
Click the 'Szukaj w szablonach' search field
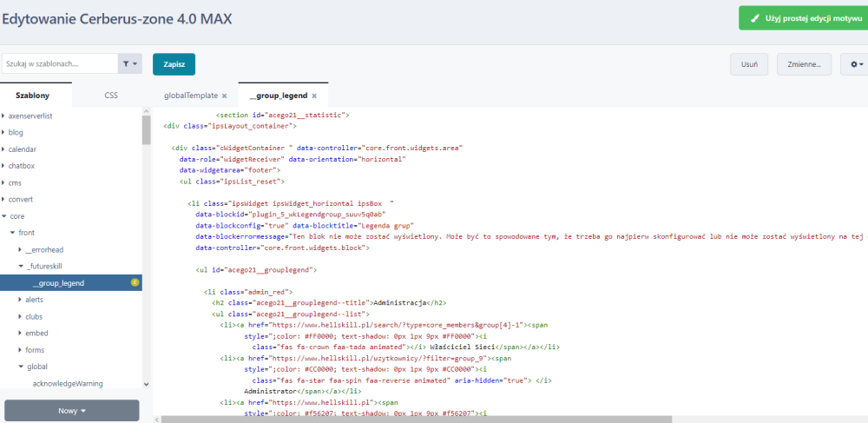pyautogui.click(x=59, y=63)
